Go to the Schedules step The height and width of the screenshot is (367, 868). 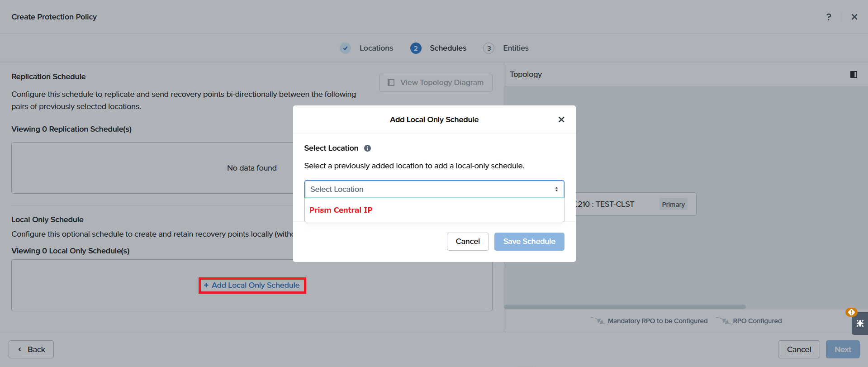(x=448, y=48)
